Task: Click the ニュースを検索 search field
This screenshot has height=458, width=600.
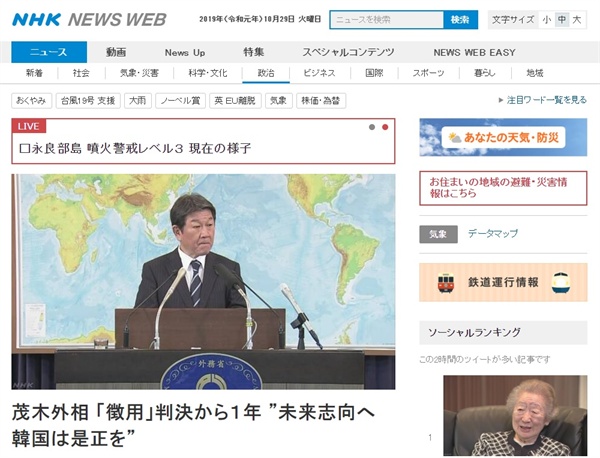Action: tap(386, 19)
